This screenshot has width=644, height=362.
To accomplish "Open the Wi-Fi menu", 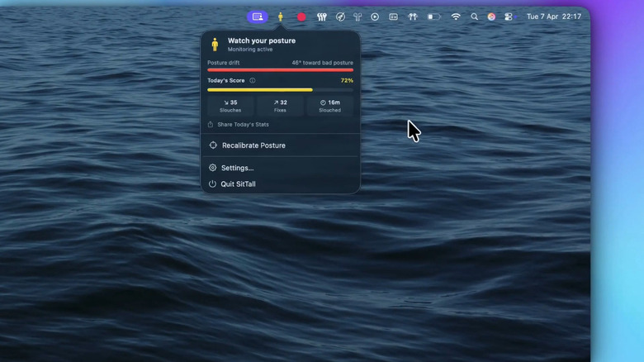I will click(456, 17).
